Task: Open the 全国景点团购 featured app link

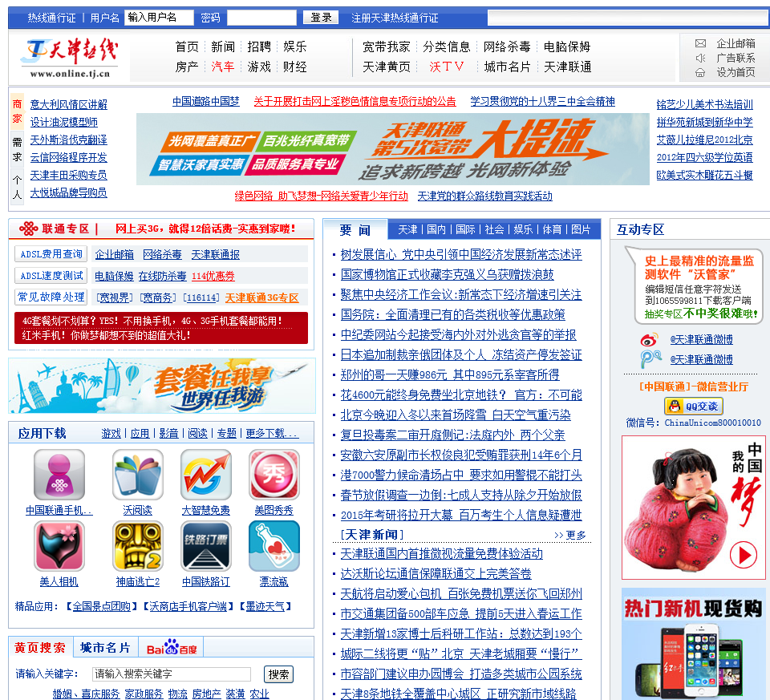Action: 102,607
